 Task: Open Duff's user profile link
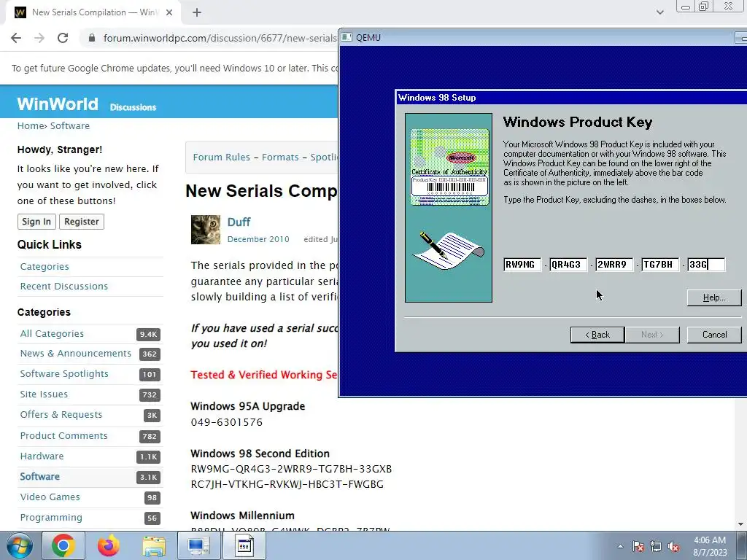[239, 222]
